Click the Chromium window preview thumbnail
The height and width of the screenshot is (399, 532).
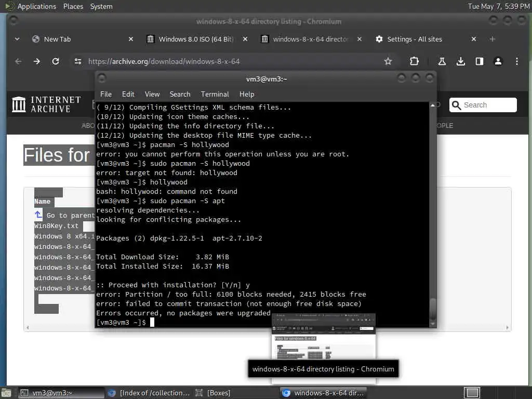[324, 337]
